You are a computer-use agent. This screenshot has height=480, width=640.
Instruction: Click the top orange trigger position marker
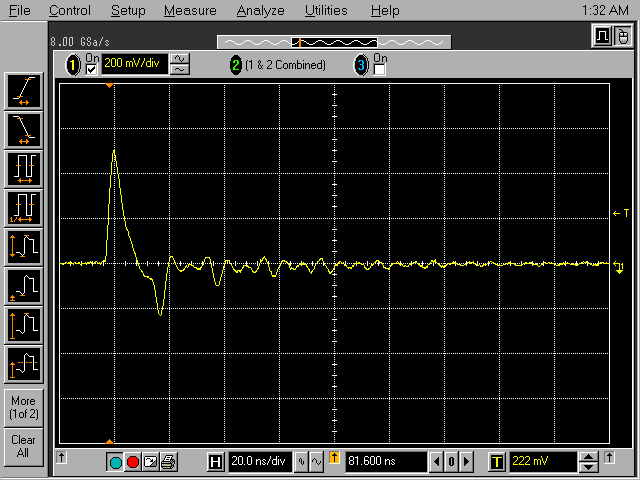click(109, 85)
